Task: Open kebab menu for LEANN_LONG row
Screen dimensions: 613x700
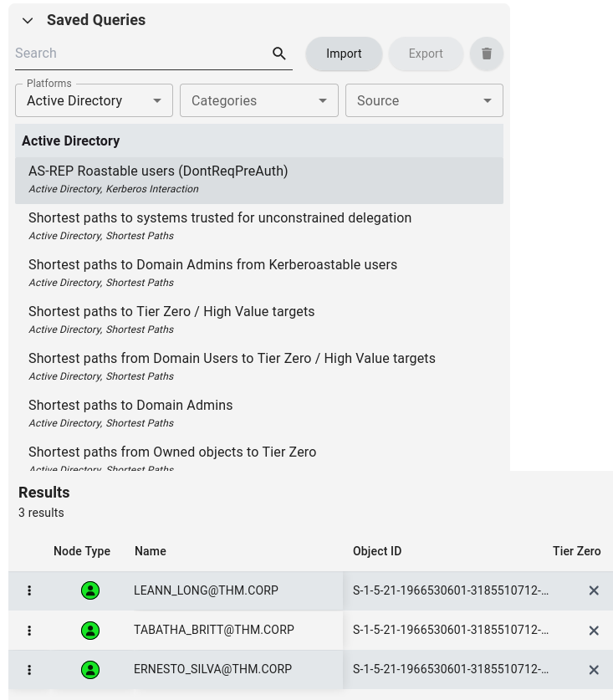Action: pyautogui.click(x=29, y=590)
